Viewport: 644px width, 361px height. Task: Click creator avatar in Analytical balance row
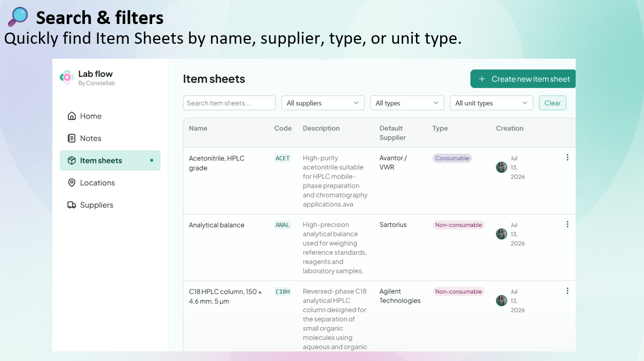point(501,234)
